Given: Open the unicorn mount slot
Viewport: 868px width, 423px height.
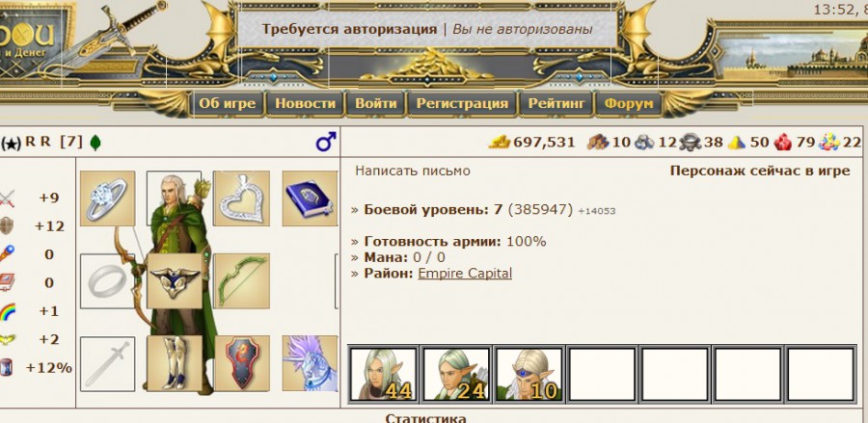Looking at the screenshot, I should pos(310,364).
